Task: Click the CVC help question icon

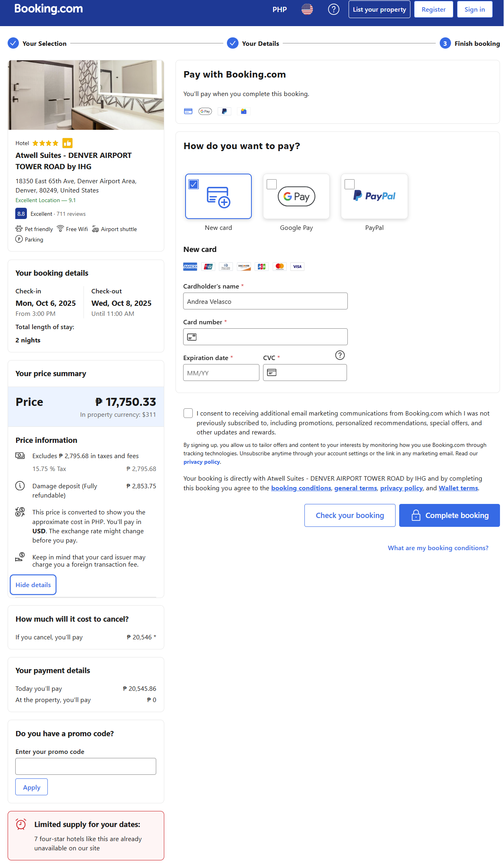Action: [340, 355]
